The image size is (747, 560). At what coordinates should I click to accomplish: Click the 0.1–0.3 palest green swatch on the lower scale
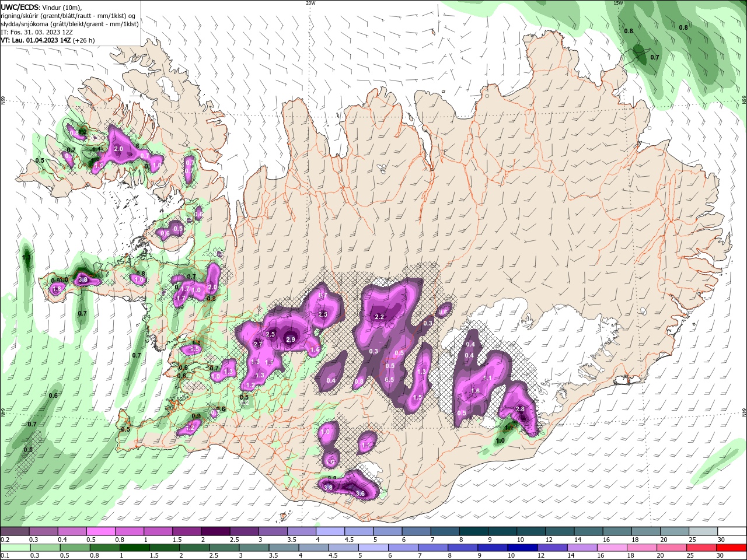pyautogui.click(x=15, y=548)
